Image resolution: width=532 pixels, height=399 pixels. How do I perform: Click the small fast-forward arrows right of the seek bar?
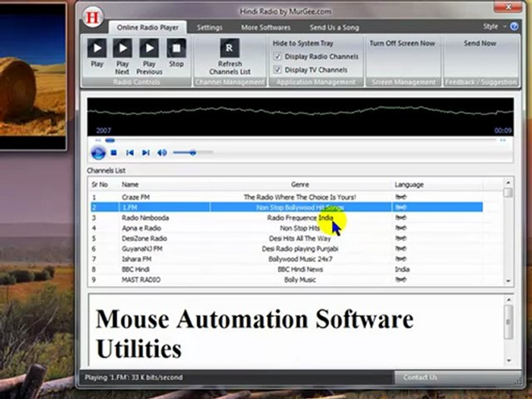coord(503,140)
